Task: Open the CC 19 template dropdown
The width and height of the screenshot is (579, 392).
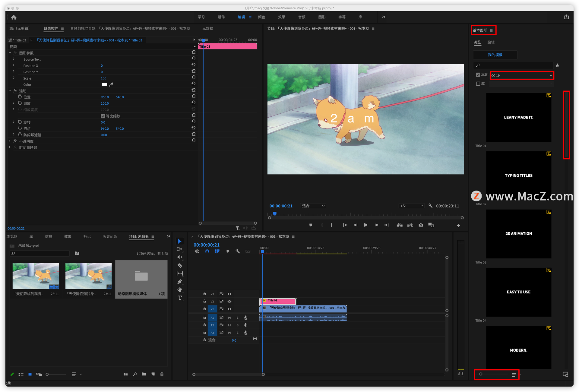Action: 522,75
